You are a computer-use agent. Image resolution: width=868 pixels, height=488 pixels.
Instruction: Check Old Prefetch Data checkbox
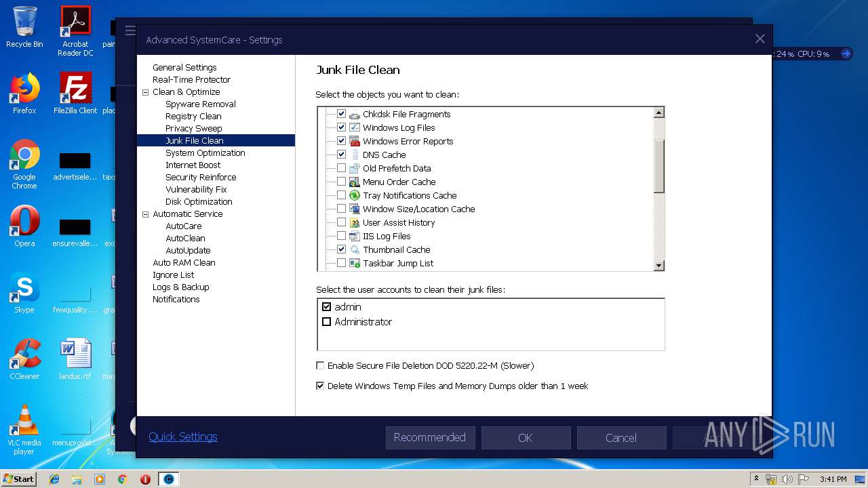click(342, 168)
